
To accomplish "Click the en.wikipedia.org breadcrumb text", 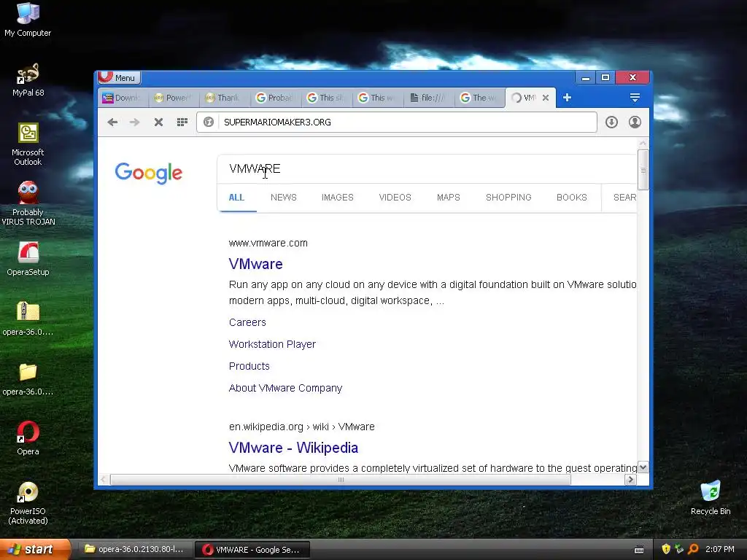I will pyautogui.click(x=301, y=427).
